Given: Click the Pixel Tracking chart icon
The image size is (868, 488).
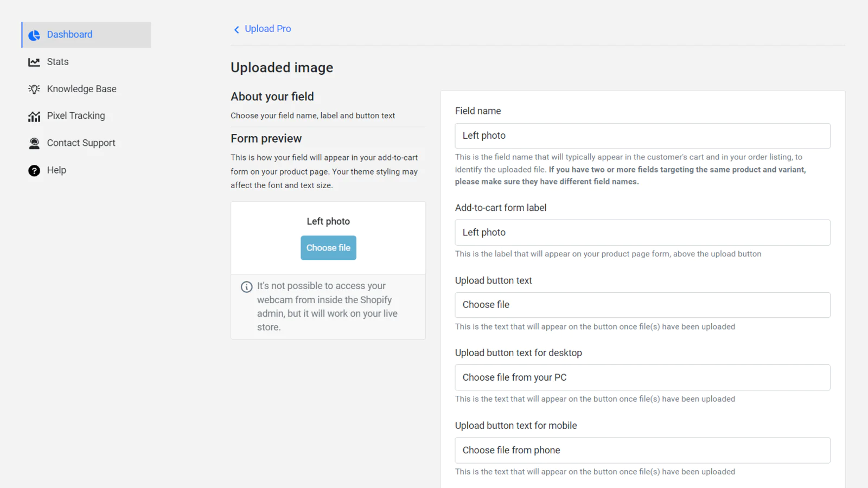Looking at the screenshot, I should point(34,116).
